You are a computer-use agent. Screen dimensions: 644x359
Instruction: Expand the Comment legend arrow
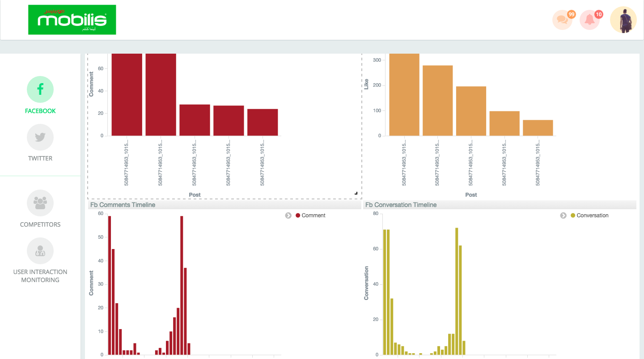288,215
